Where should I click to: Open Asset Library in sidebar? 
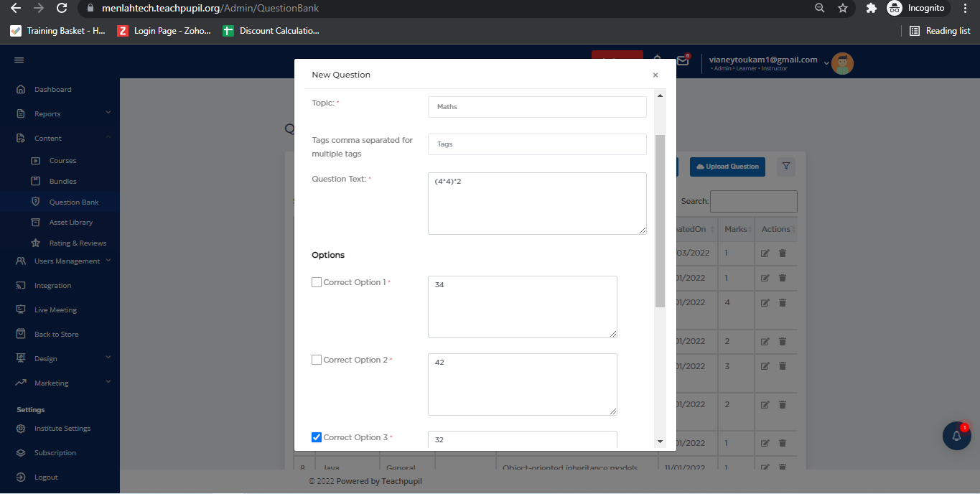70,223
